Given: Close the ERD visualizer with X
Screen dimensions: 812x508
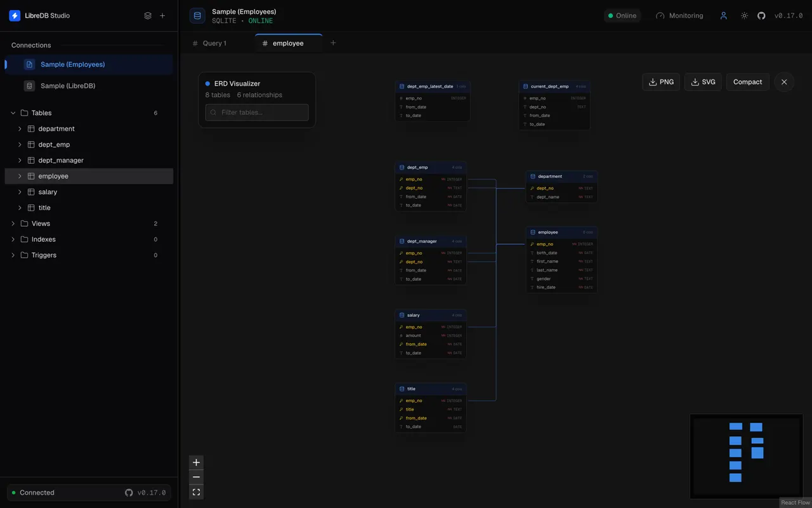Looking at the screenshot, I should (x=784, y=82).
